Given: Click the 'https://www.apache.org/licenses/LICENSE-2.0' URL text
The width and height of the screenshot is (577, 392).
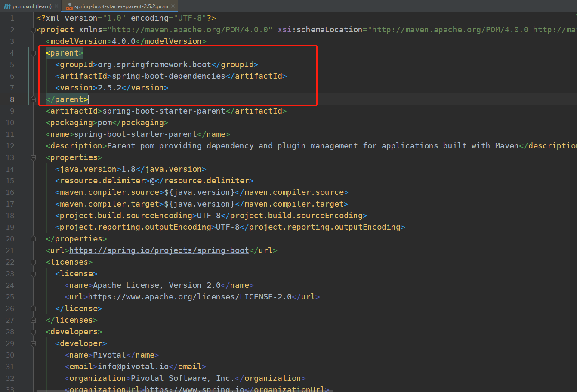Looking at the screenshot, I should 190,297.
